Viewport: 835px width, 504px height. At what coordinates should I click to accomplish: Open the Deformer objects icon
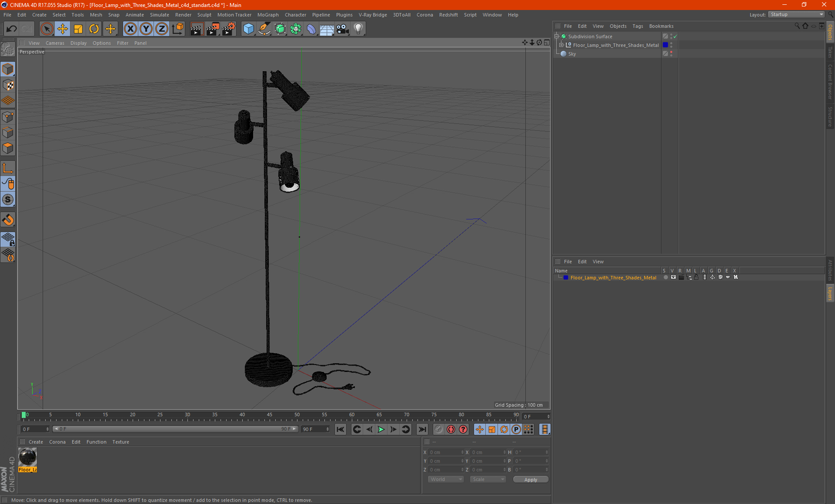click(311, 29)
